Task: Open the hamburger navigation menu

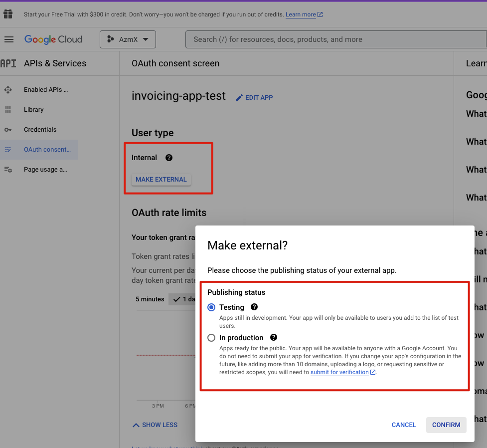Action: pos(8,39)
